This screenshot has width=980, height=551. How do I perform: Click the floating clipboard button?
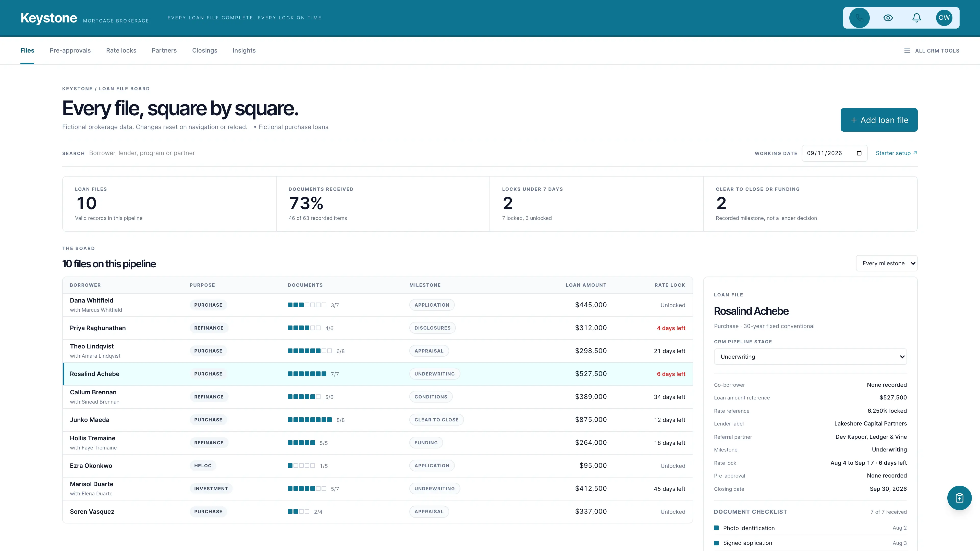[x=959, y=498]
